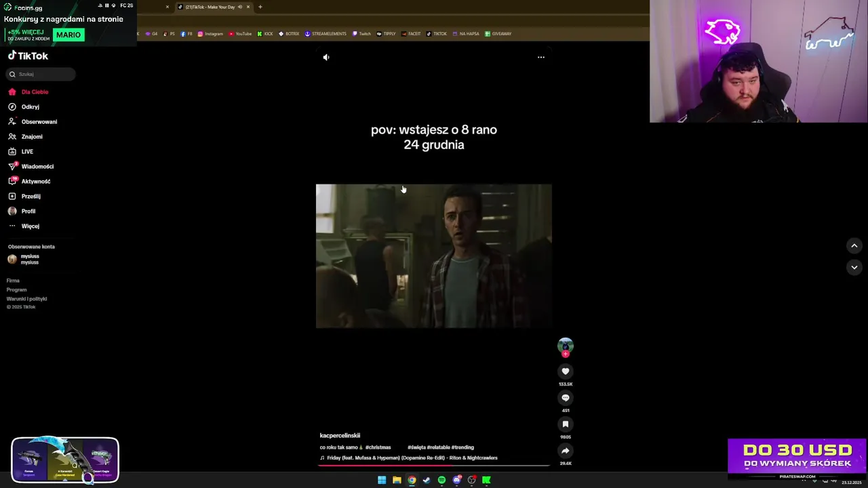Screen dimensions: 868x488
Task: Open the BOTRIX bookmark
Action: click(289, 34)
